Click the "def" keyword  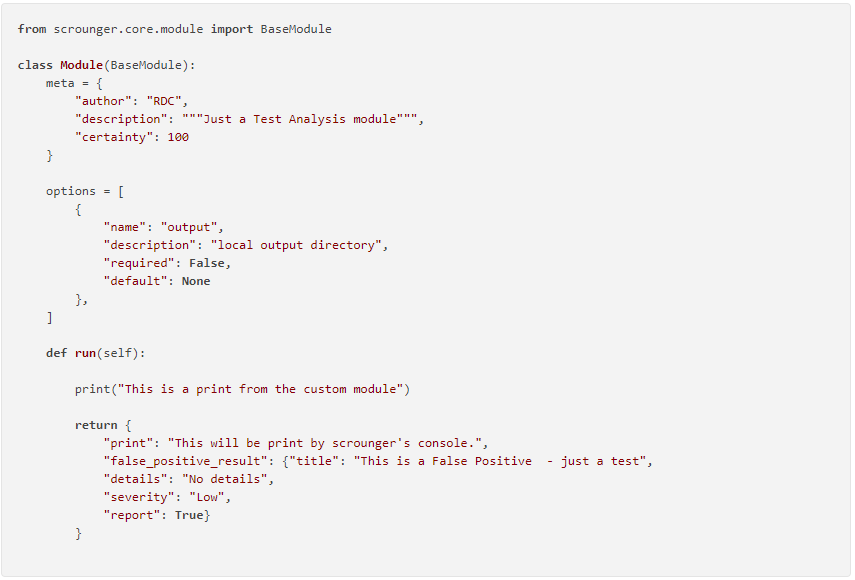click(x=57, y=353)
